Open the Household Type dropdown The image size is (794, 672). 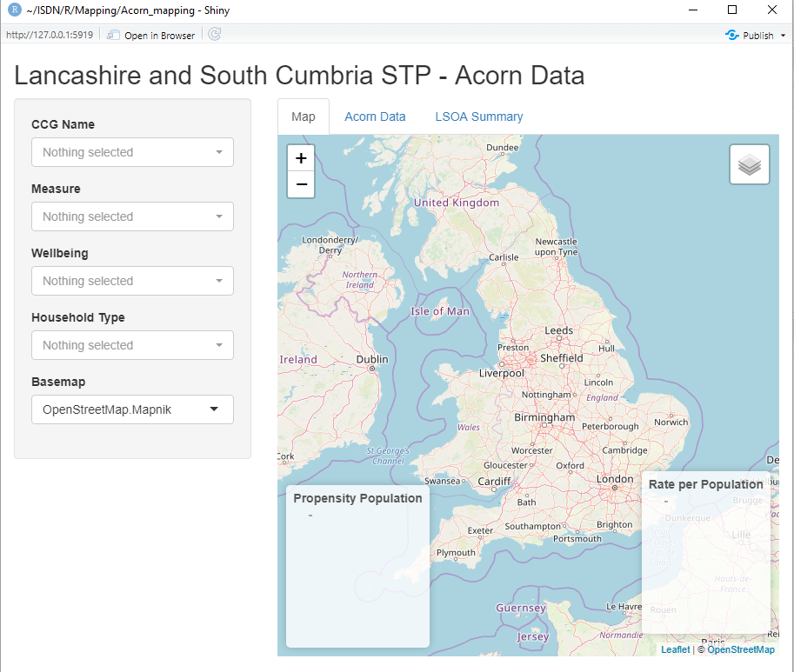pyautogui.click(x=133, y=345)
